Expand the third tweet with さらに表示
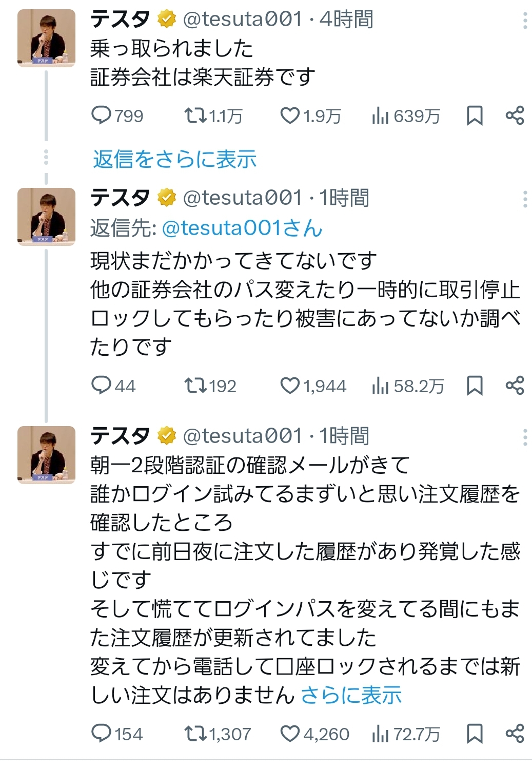Viewport: 532px width, 768px height. tap(351, 695)
